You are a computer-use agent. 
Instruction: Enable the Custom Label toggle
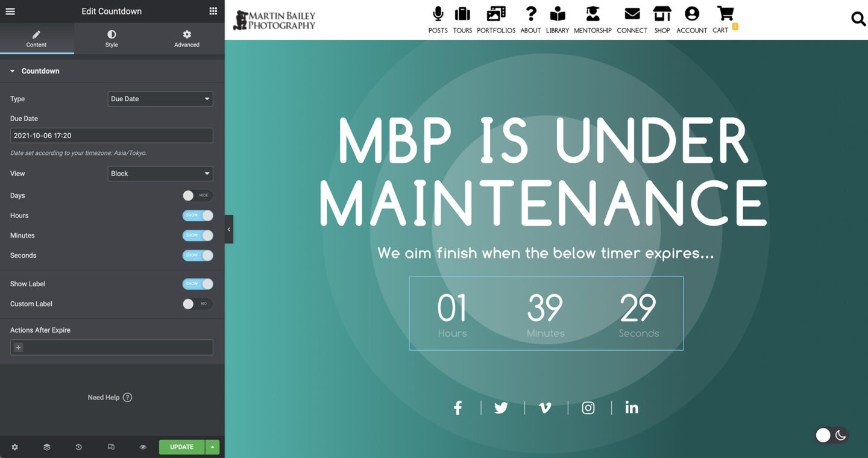click(x=197, y=304)
